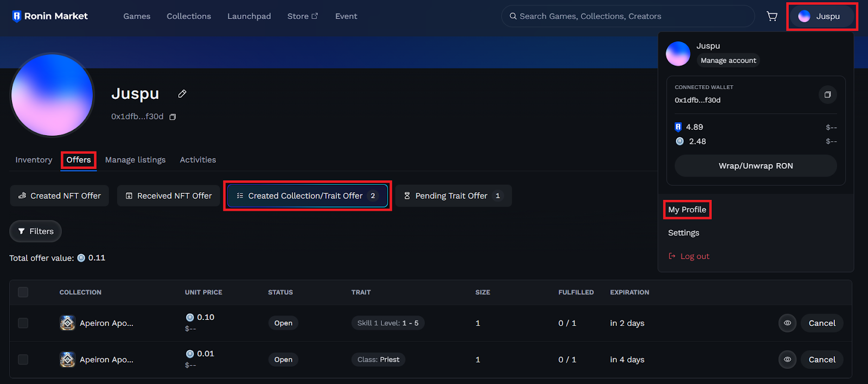Copy connected wallet address in account panel
Image resolution: width=868 pixels, height=384 pixels.
pos(827,95)
